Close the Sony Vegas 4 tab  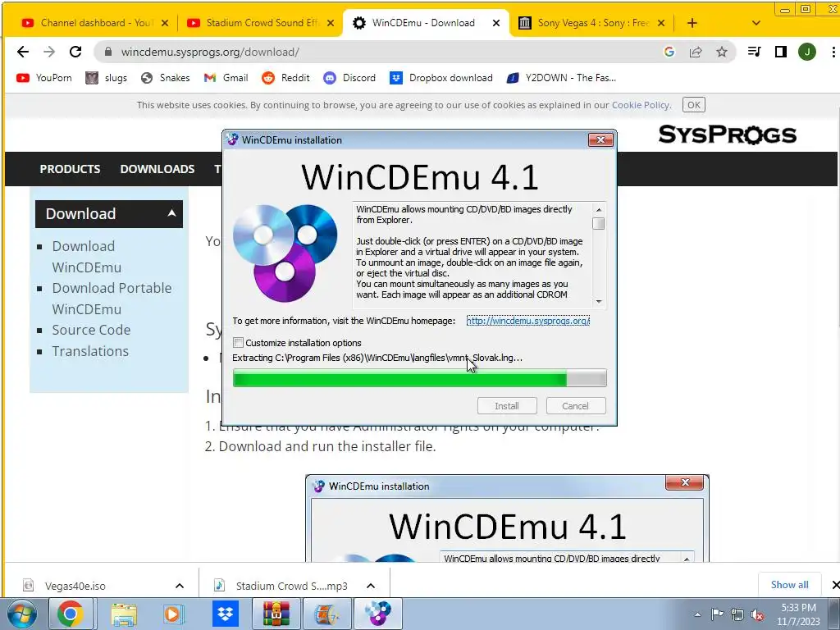tap(661, 23)
